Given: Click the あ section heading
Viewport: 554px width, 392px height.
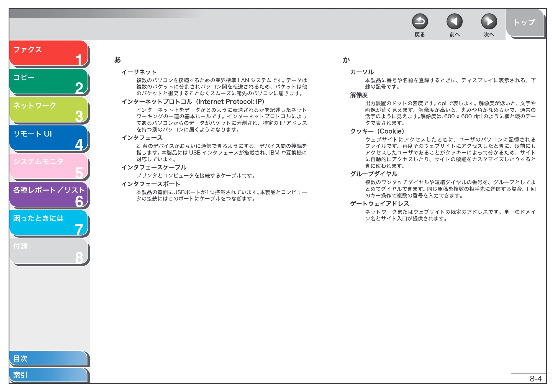Looking at the screenshot, I should click(117, 60).
